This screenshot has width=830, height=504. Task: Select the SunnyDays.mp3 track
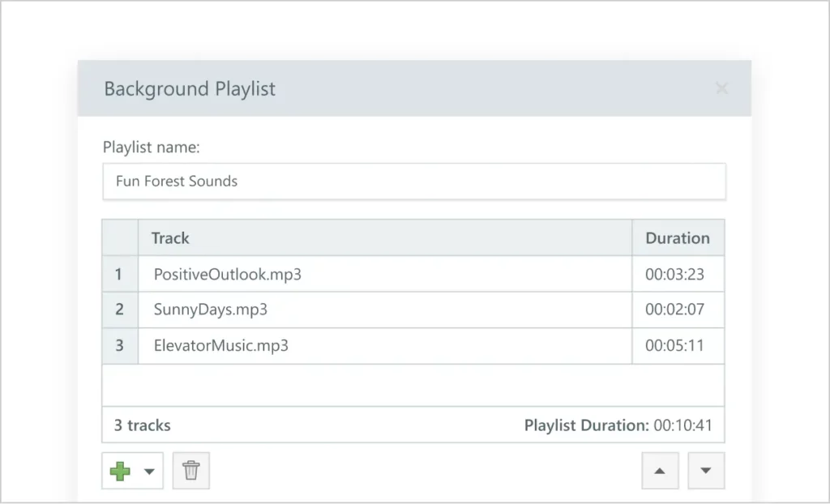click(211, 310)
